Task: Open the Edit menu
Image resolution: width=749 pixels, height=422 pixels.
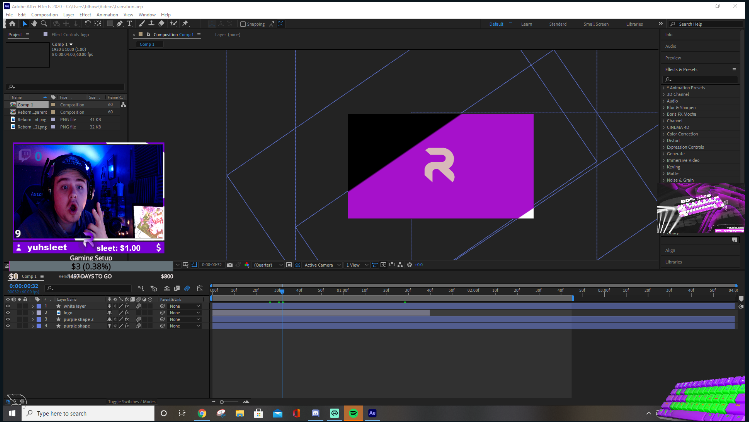Action: click(22, 15)
